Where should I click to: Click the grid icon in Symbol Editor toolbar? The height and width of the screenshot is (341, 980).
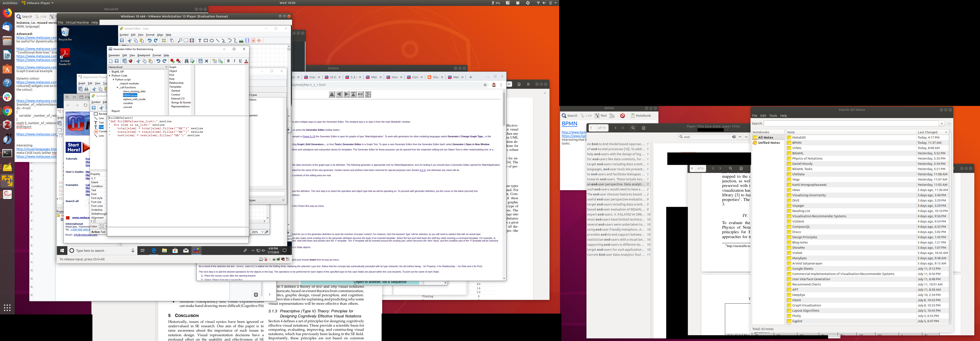point(164,41)
